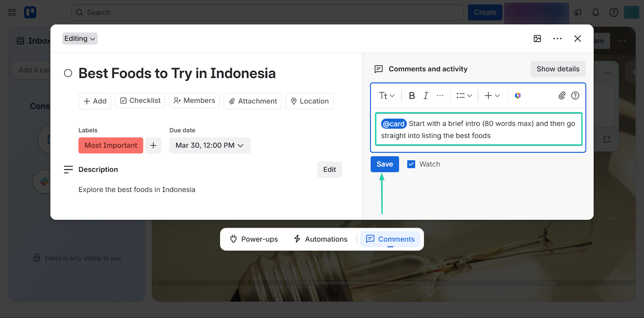Click the Location button
The width and height of the screenshot is (644, 318).
coord(310,101)
